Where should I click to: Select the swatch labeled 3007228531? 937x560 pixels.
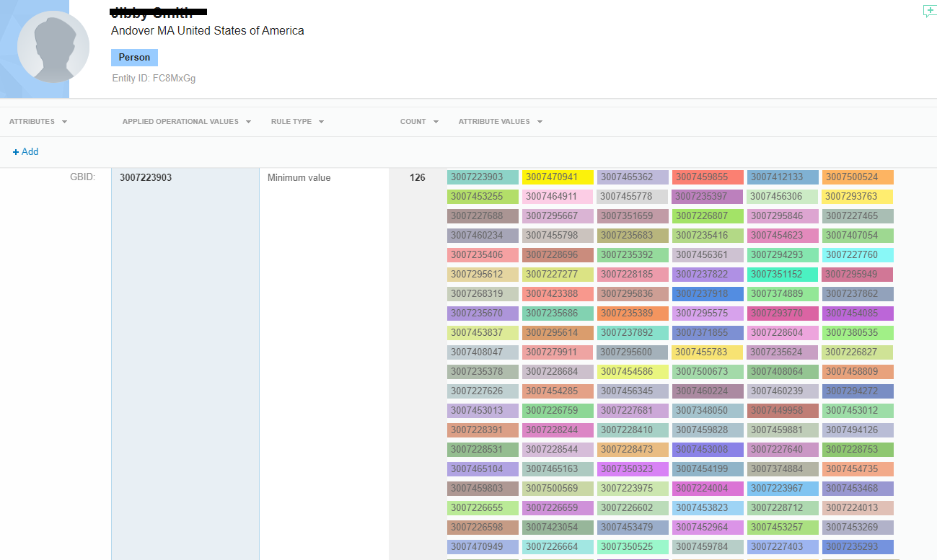[x=483, y=450]
